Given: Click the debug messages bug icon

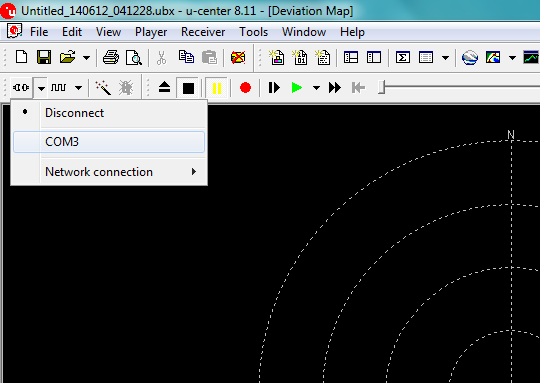Looking at the screenshot, I should click(x=126, y=87).
